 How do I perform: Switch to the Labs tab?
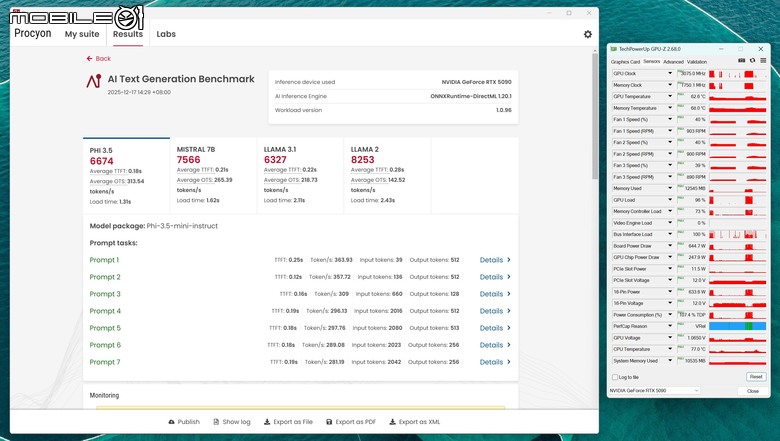[166, 34]
